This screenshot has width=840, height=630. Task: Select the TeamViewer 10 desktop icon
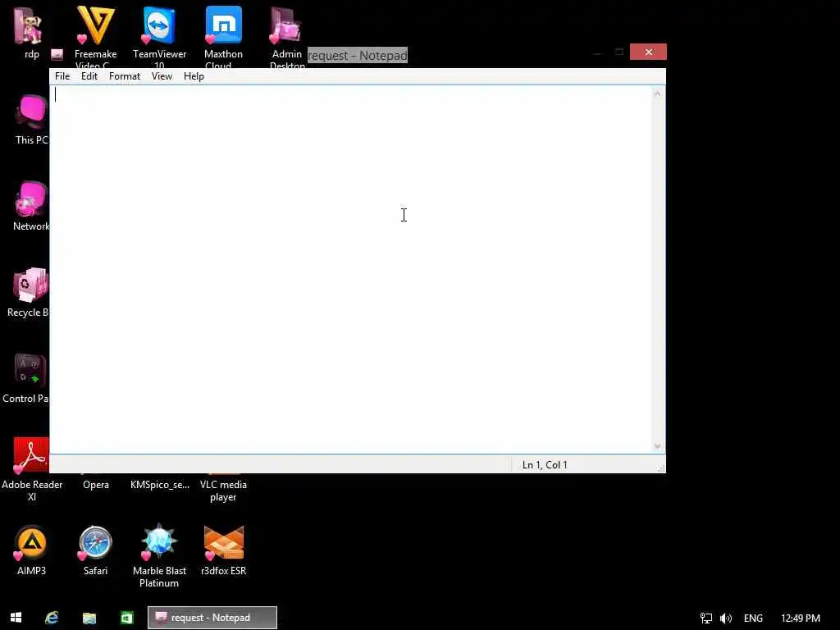tap(160, 36)
